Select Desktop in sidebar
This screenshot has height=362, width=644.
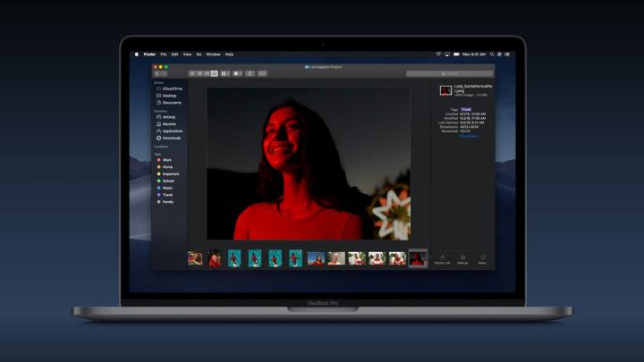pos(166,96)
